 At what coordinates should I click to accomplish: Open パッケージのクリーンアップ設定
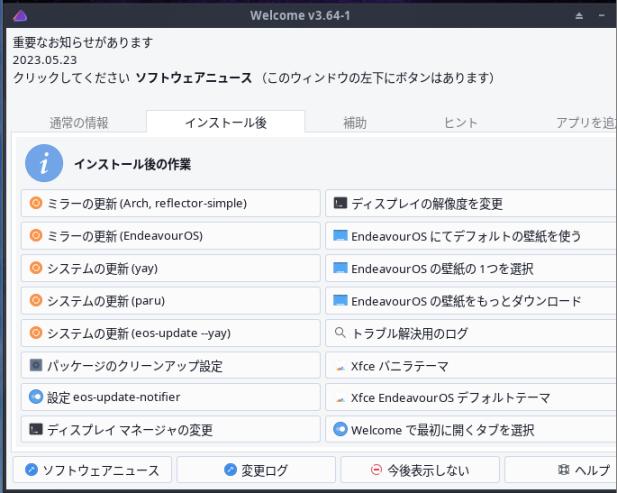[171, 365]
